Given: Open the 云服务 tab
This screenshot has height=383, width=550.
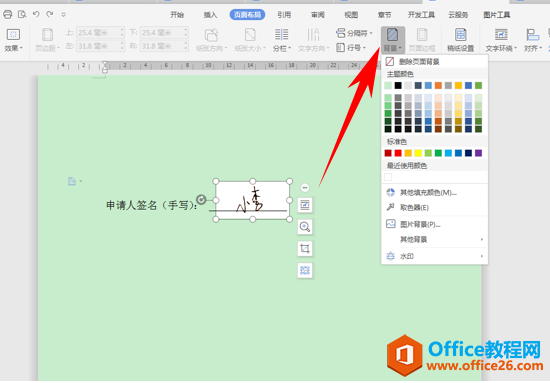Looking at the screenshot, I should click(458, 15).
